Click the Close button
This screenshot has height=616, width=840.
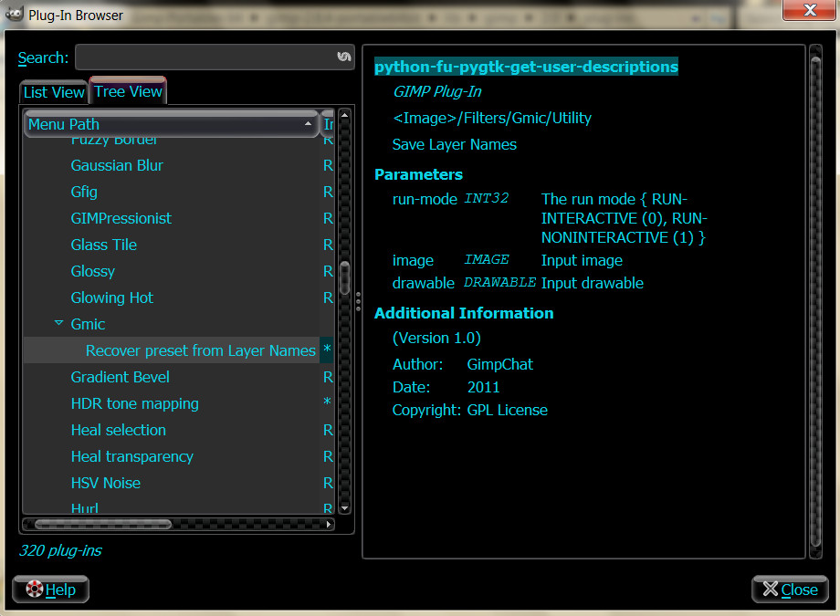tap(790, 590)
